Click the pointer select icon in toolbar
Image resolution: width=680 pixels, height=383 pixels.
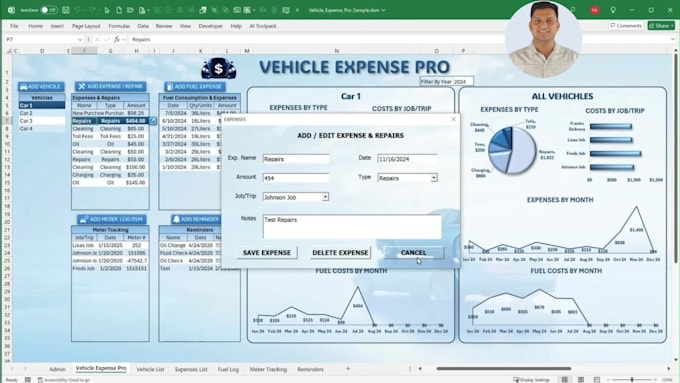[x=107, y=10]
